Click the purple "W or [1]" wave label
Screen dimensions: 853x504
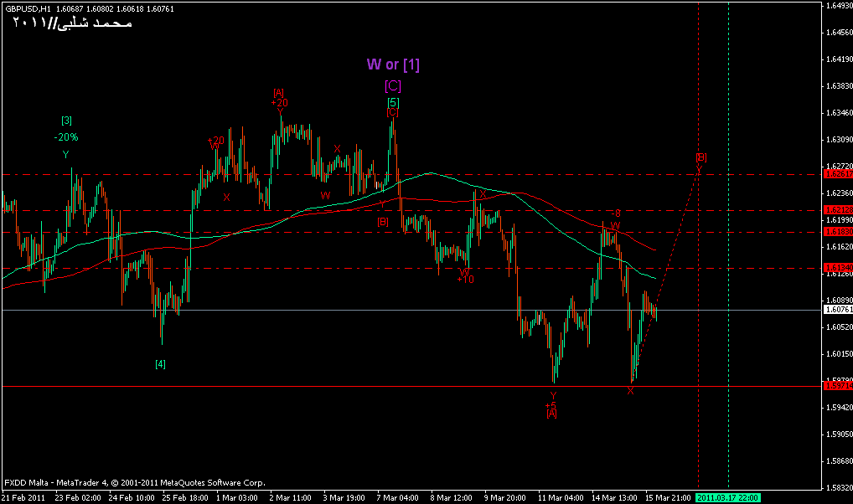[x=392, y=64]
